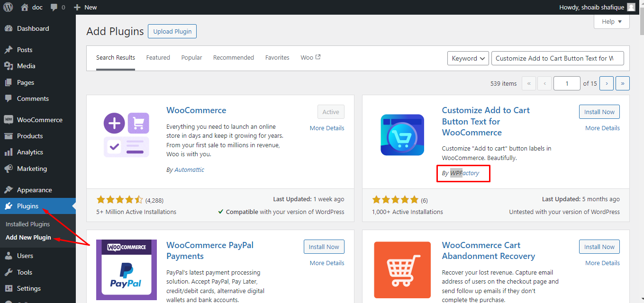Click the five-star rating with (6) reviews

pyautogui.click(x=400, y=200)
